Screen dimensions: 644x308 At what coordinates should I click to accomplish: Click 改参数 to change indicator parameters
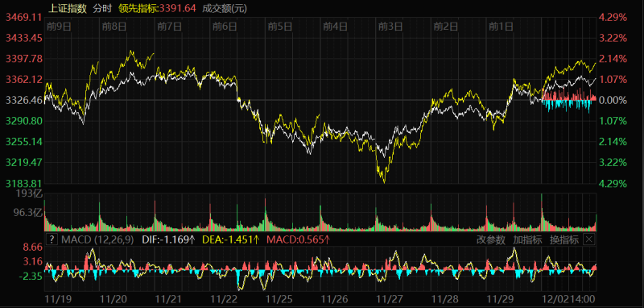tap(491, 240)
